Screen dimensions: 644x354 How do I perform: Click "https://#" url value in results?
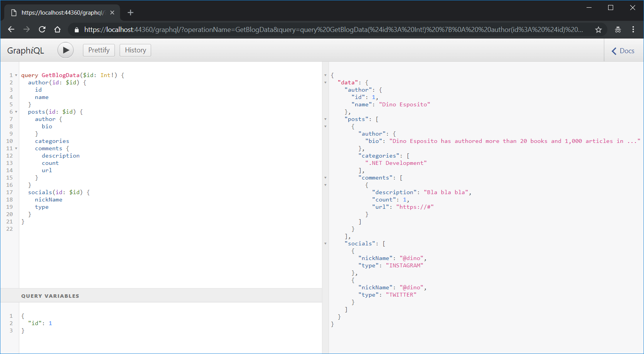point(415,207)
